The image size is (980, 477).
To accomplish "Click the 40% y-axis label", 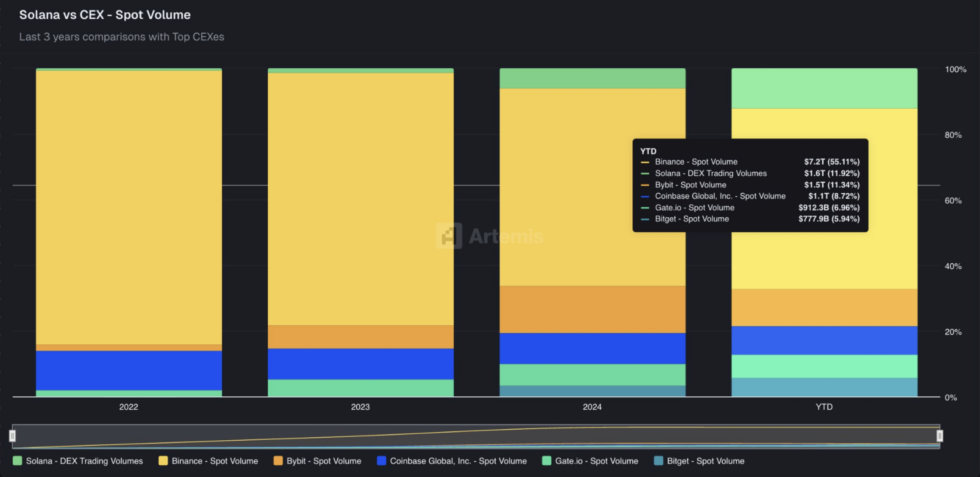I will tap(953, 266).
